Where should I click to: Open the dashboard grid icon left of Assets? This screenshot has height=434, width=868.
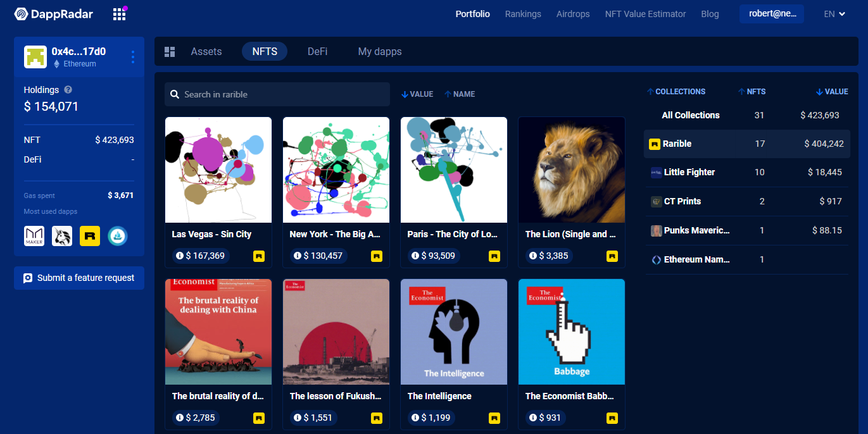pyautogui.click(x=170, y=52)
